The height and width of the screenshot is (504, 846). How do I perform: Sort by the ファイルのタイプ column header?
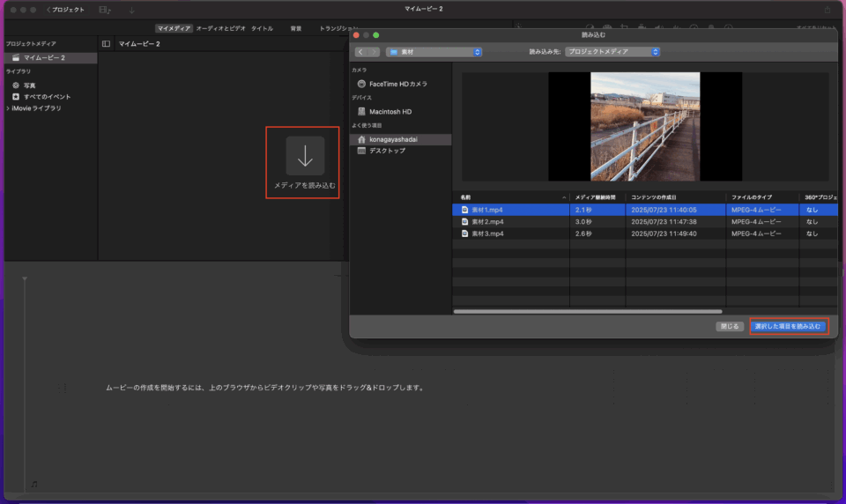coord(761,197)
